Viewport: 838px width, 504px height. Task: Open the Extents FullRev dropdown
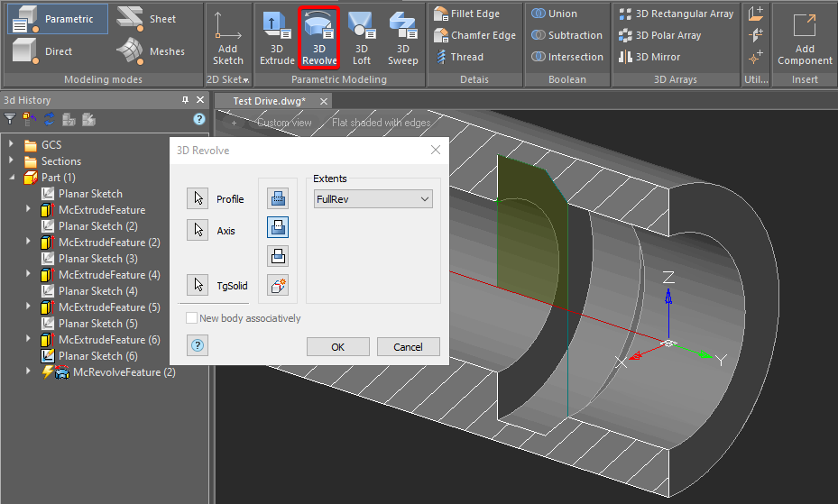(x=373, y=199)
